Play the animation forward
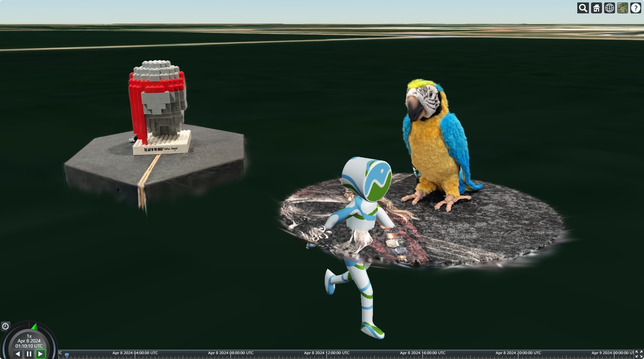Viewport: 644px width, 359px height. coord(40,354)
